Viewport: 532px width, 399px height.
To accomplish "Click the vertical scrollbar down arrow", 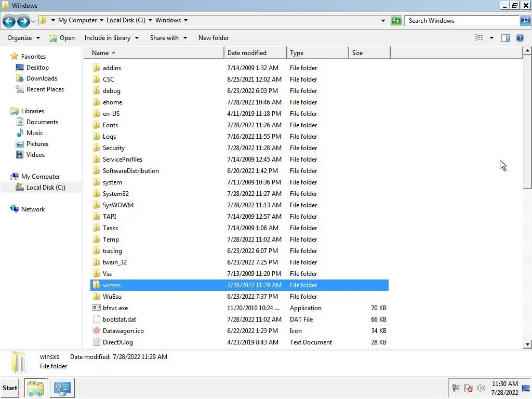I will 527,344.
